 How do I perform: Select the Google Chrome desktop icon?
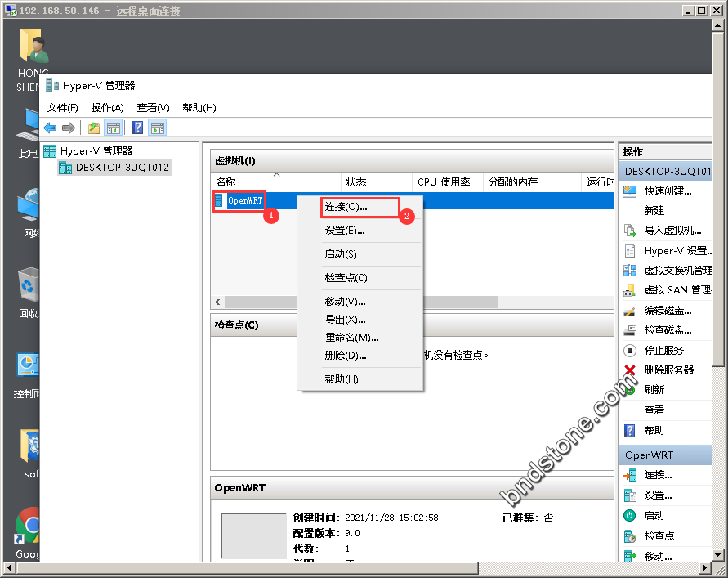tap(28, 532)
